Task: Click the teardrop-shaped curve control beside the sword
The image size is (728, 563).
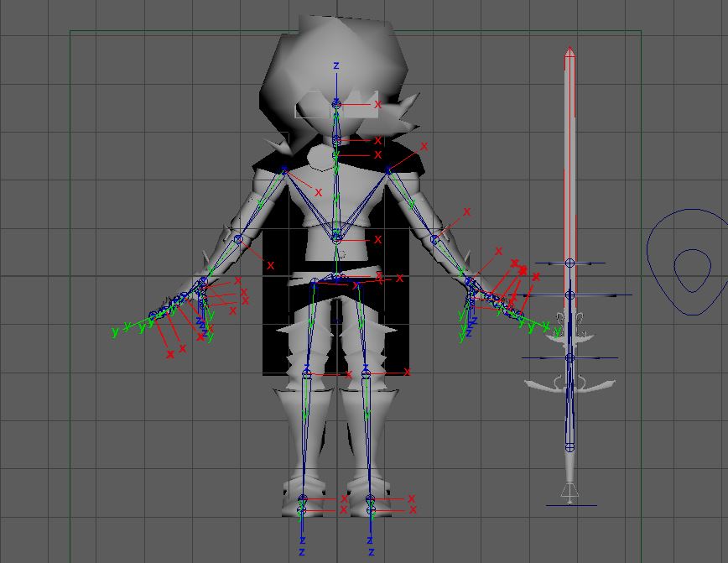Action: pyautogui.click(x=689, y=262)
